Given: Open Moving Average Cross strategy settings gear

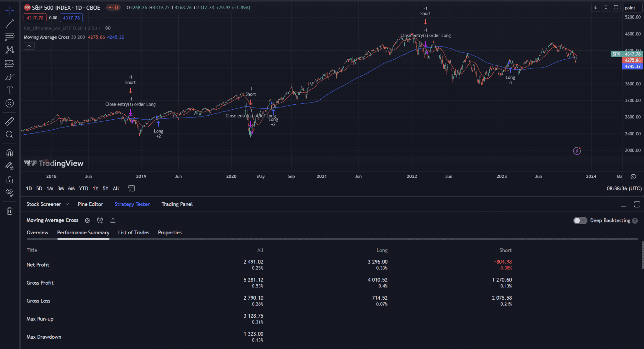Looking at the screenshot, I should [87, 220].
